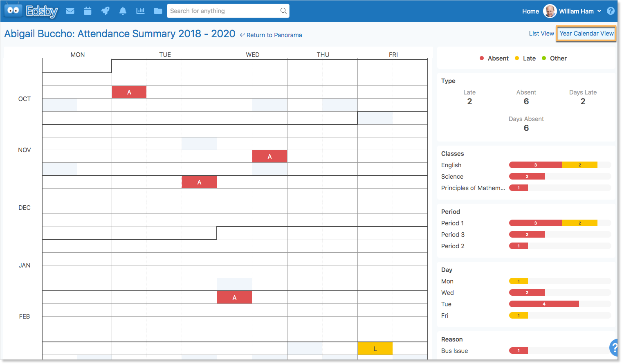Open the folder icon in top bar
The height and width of the screenshot is (364, 622).
pos(158,11)
